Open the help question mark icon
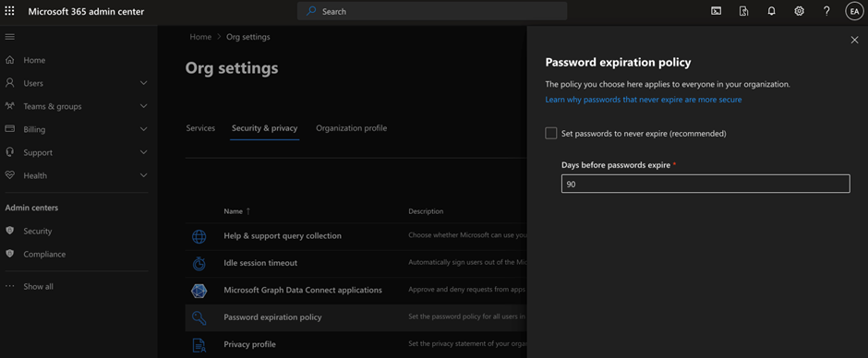This screenshot has width=868, height=358. coord(826,11)
